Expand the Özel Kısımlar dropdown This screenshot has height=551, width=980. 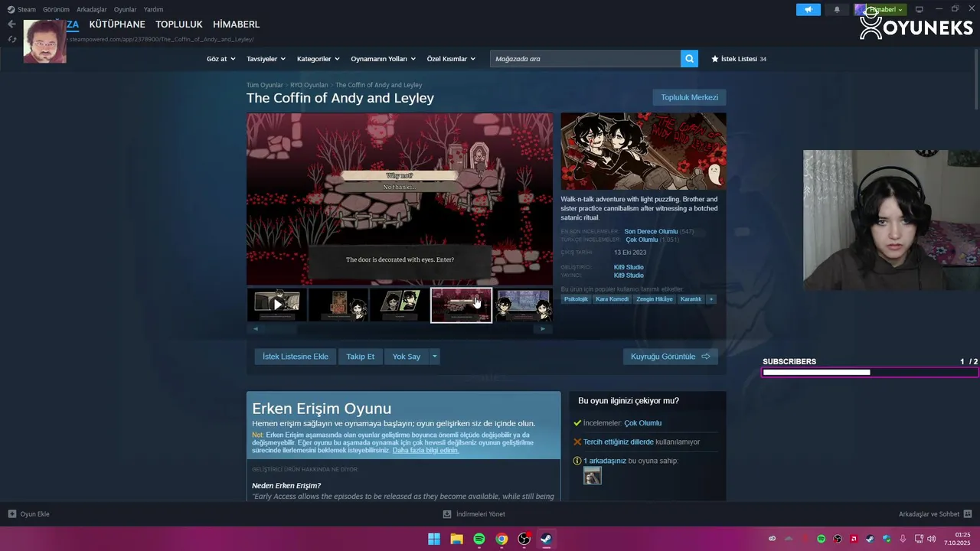click(x=451, y=59)
